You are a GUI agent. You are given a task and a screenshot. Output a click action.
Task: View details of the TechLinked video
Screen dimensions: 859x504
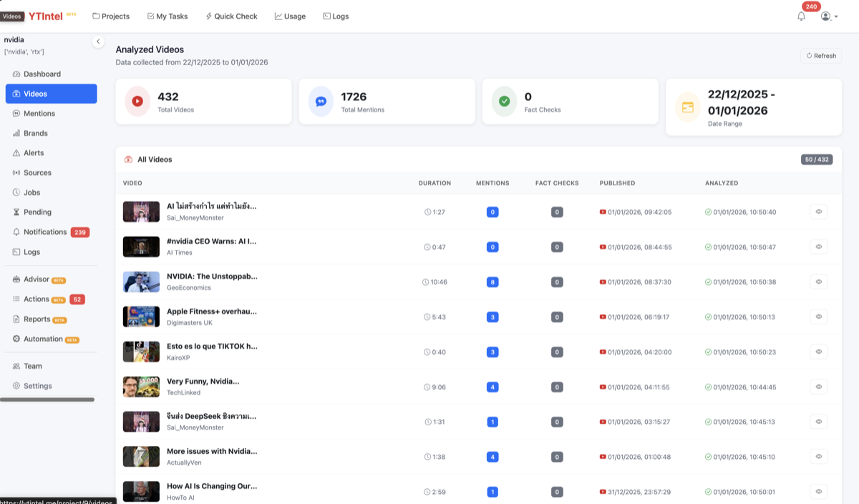pyautogui.click(x=818, y=387)
